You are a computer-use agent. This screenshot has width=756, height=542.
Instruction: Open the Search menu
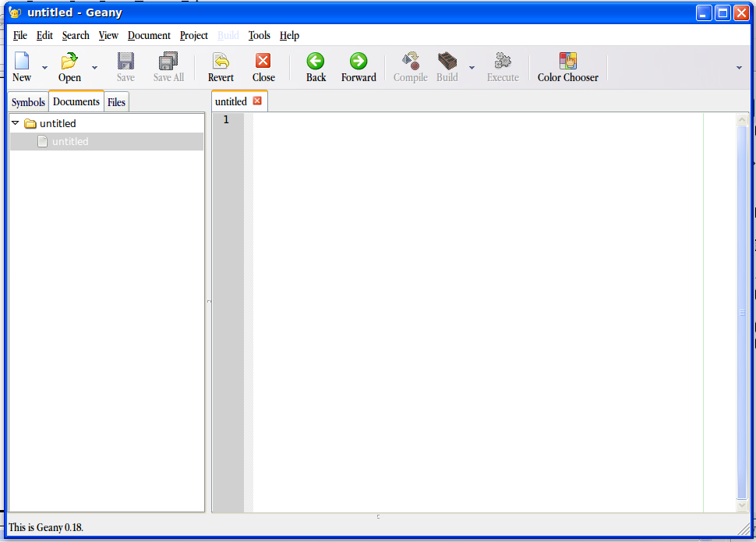(x=76, y=36)
